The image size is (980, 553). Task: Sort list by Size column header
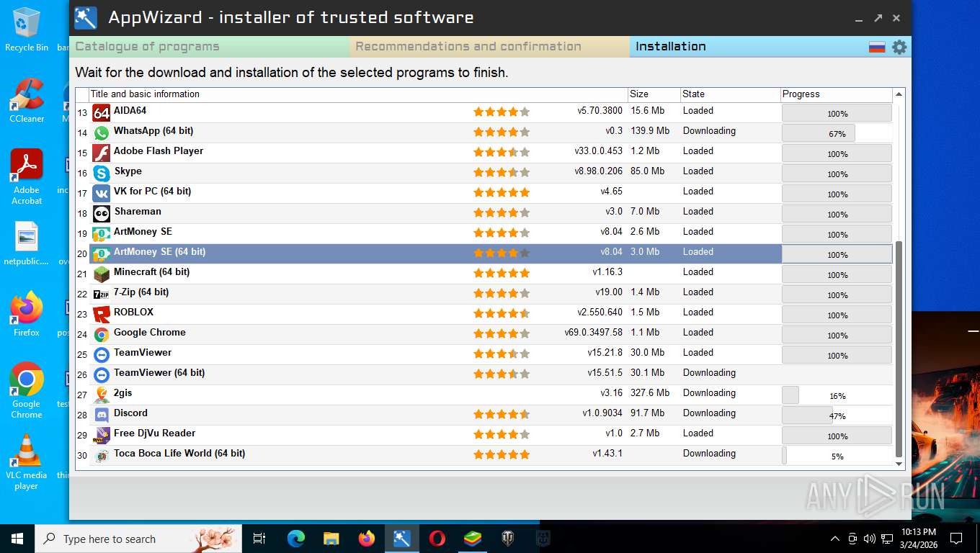click(654, 94)
